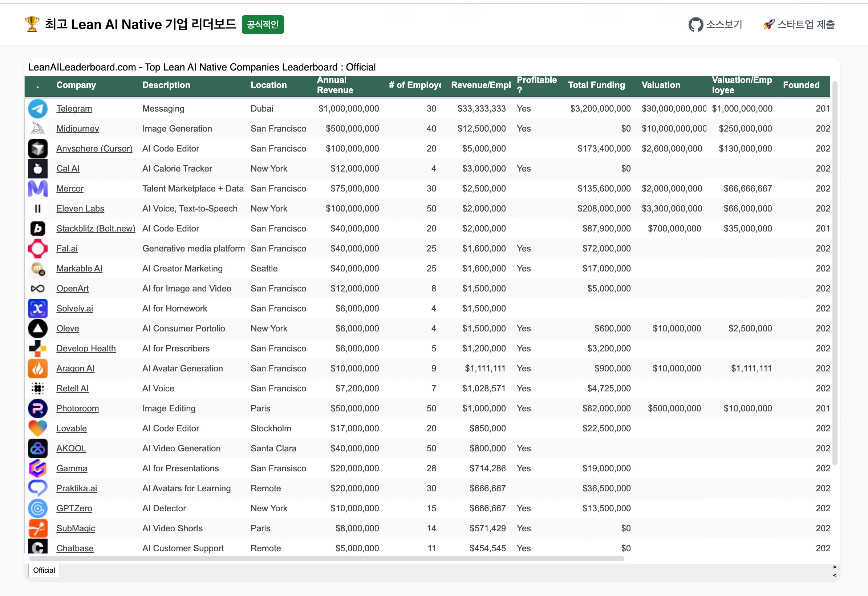
Task: Click the GPTZero spiral logo
Action: coord(38,508)
